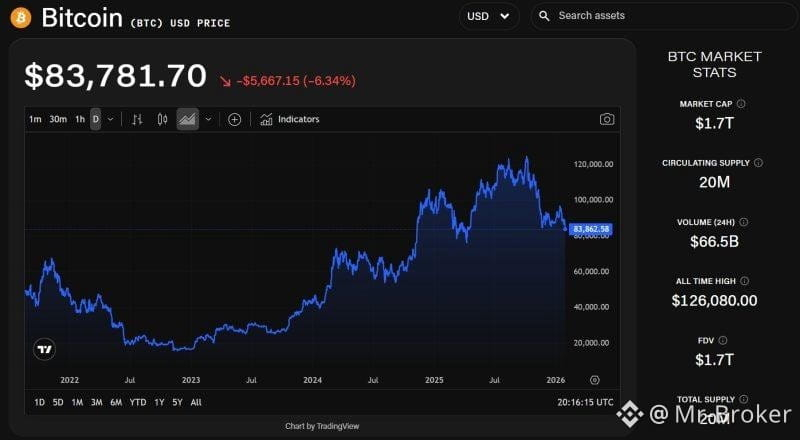Select the candlestick chart style icon

[x=162, y=119]
